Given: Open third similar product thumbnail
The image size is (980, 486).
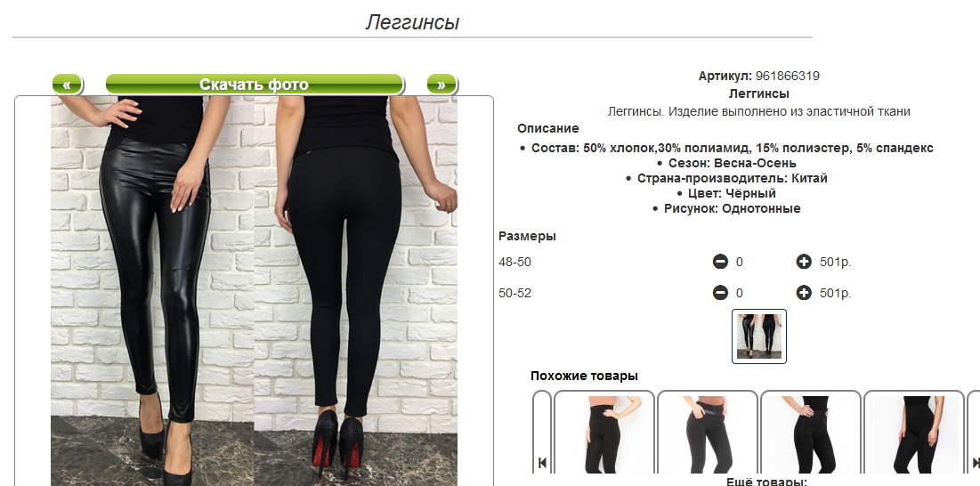Looking at the screenshot, I should click(x=811, y=433).
